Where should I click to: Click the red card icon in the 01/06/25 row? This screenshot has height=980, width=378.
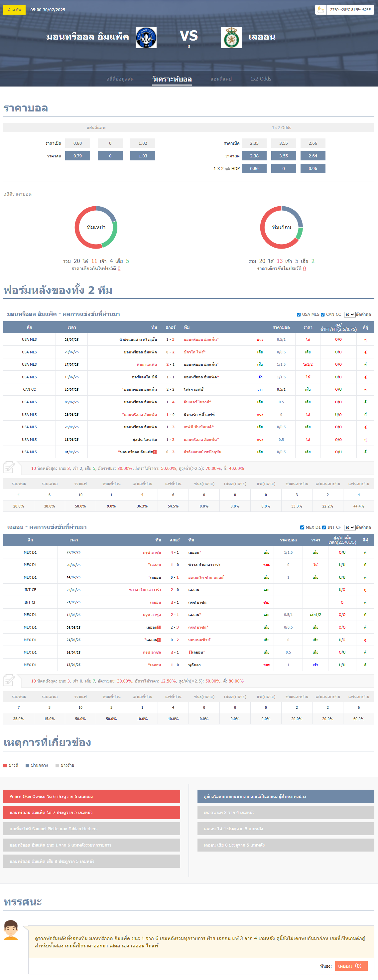click(155, 452)
